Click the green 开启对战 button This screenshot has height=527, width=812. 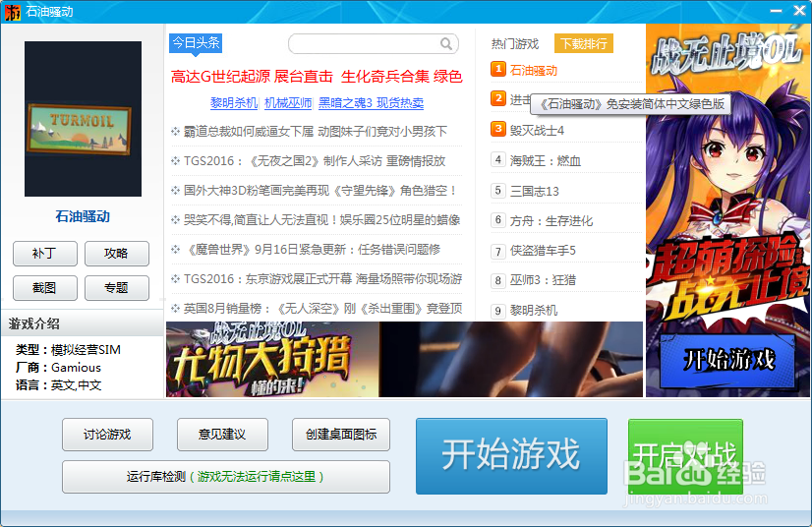pos(685,456)
